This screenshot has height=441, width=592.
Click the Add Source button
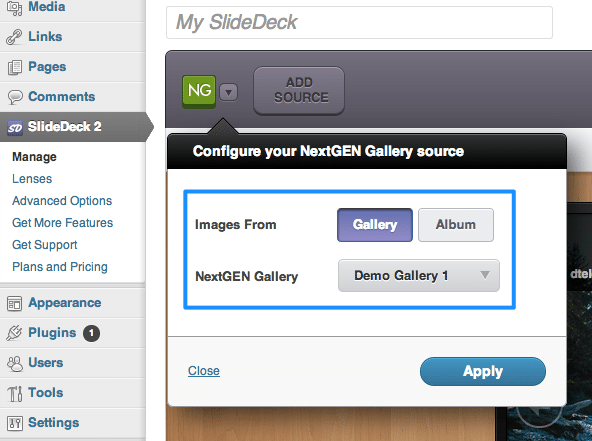click(299, 91)
